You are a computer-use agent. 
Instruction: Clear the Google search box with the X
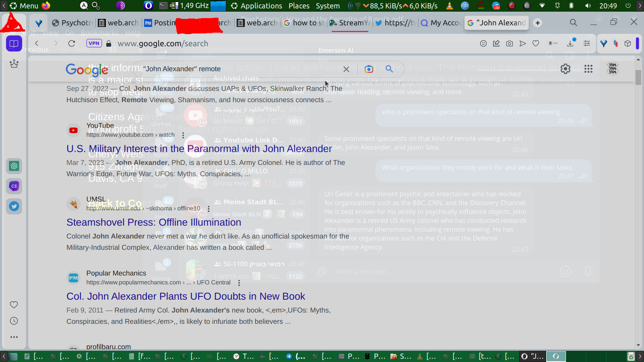tap(346, 69)
